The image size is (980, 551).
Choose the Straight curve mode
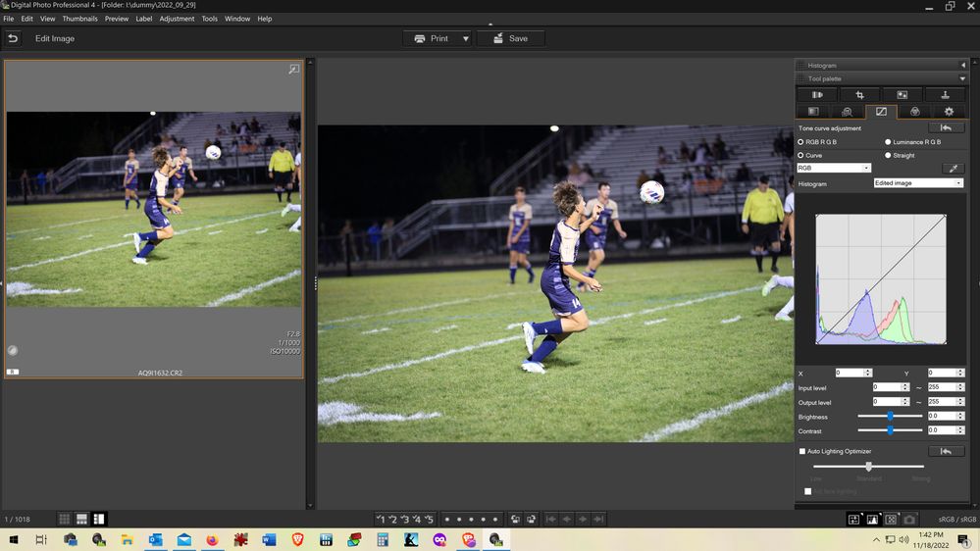click(x=888, y=155)
